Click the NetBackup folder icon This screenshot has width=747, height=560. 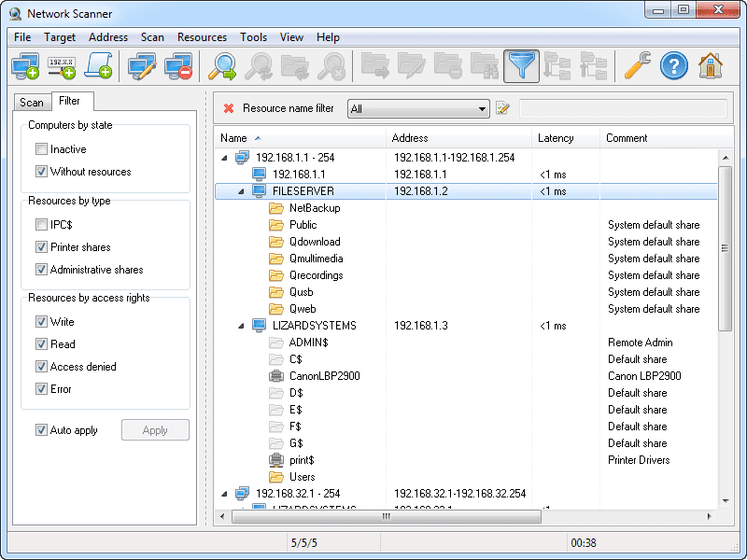coord(276,208)
